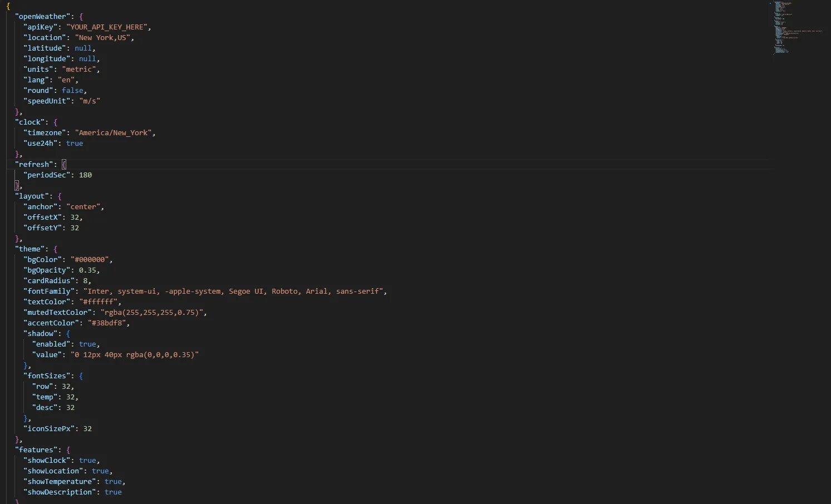
Task: Click the speedUnit value m/s
Action: (x=89, y=101)
